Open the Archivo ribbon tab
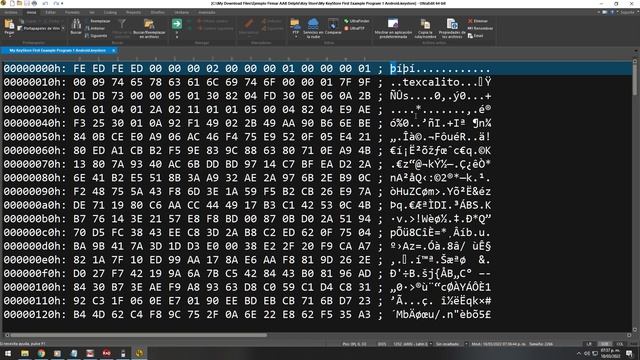 click(11, 12)
